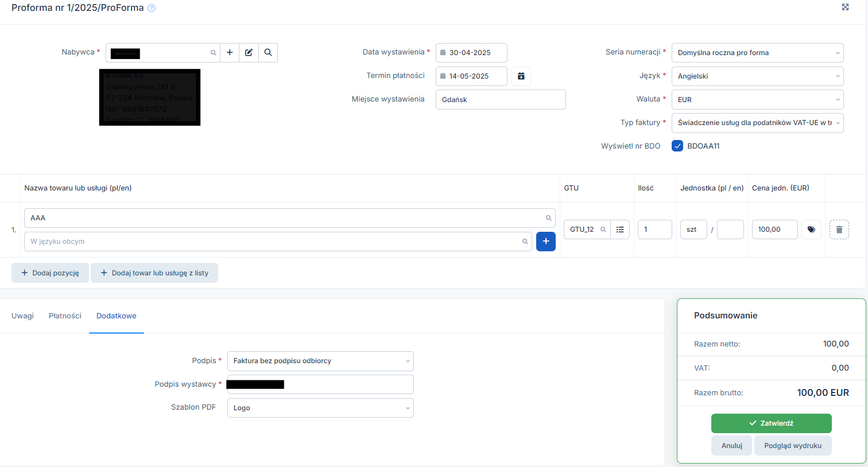Focus the Miejsce wystawienia field with Gdańsk
Viewport: 868px width, 467px height.
pyautogui.click(x=501, y=100)
